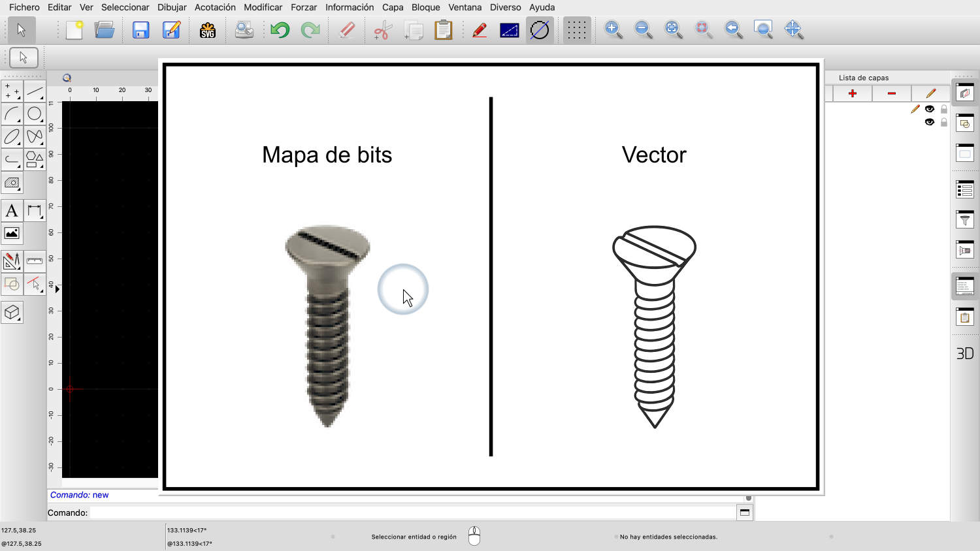This screenshot has height=551, width=980.
Task: Toggle the grid display button
Action: click(576, 30)
